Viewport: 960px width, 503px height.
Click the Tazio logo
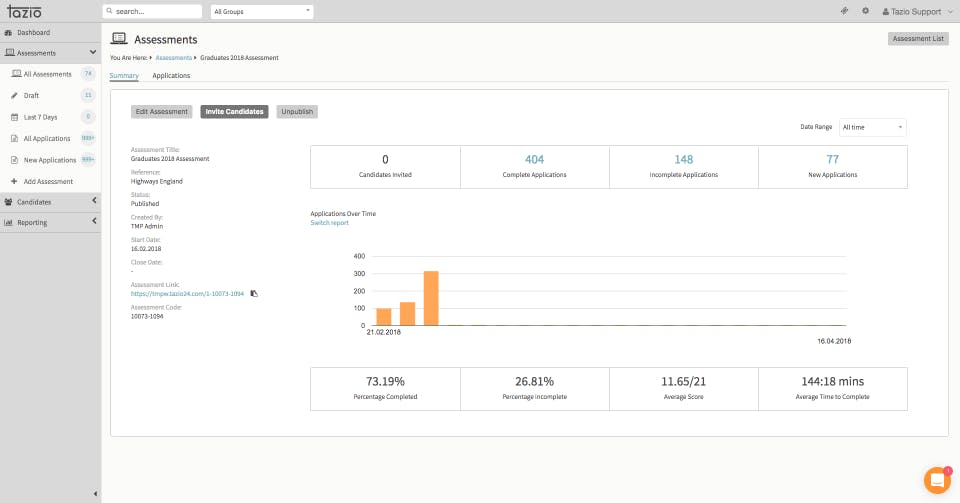tap(24, 11)
